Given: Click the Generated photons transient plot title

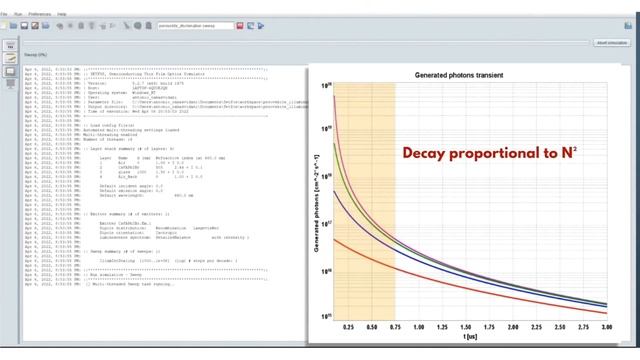Looking at the screenshot, I should (x=459, y=75).
